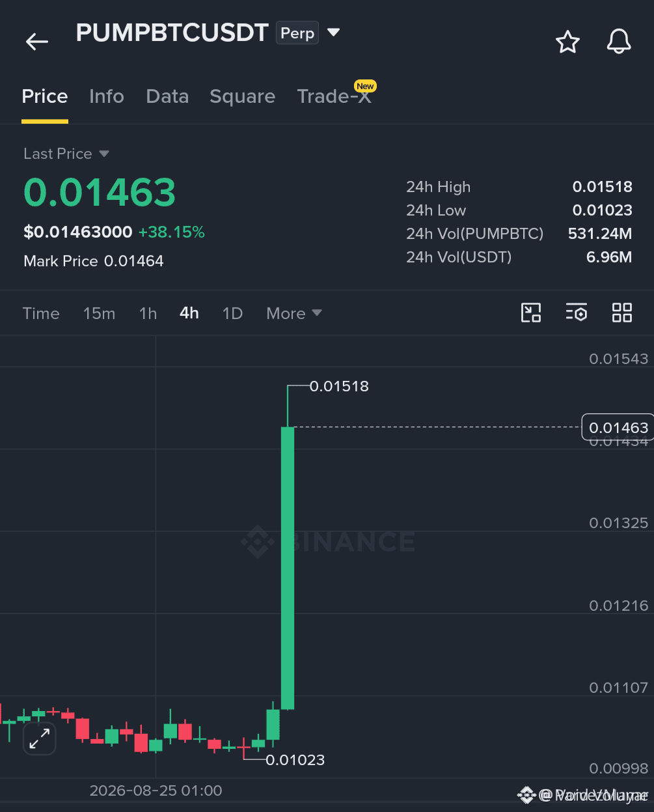This screenshot has height=812, width=654.
Task: Tap the 0.00998 price axis label
Action: pos(618,768)
